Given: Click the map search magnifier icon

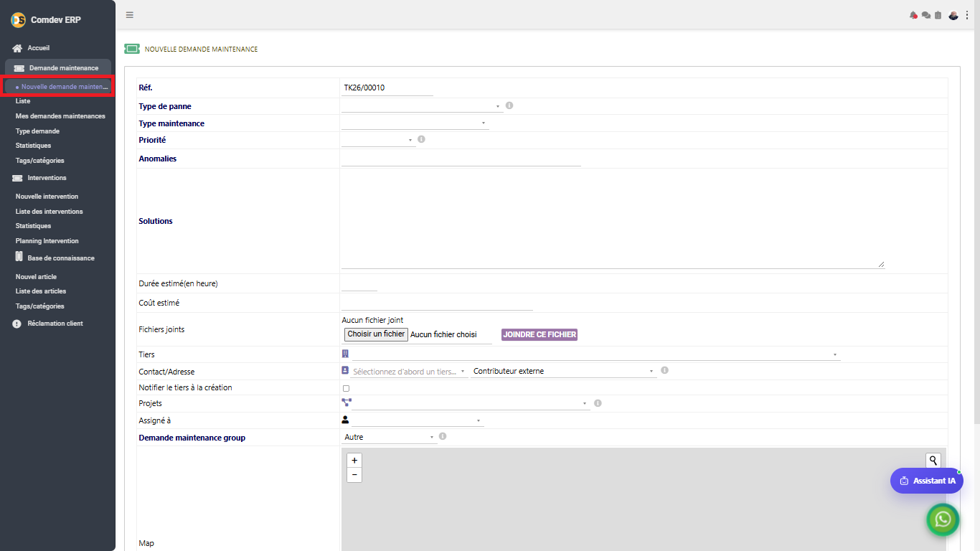Looking at the screenshot, I should coord(933,460).
